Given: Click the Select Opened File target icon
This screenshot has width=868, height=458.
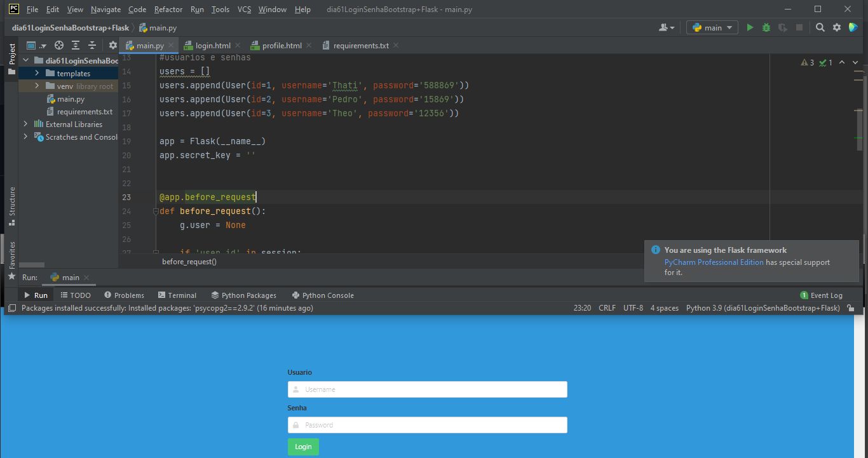Looking at the screenshot, I should [x=59, y=45].
